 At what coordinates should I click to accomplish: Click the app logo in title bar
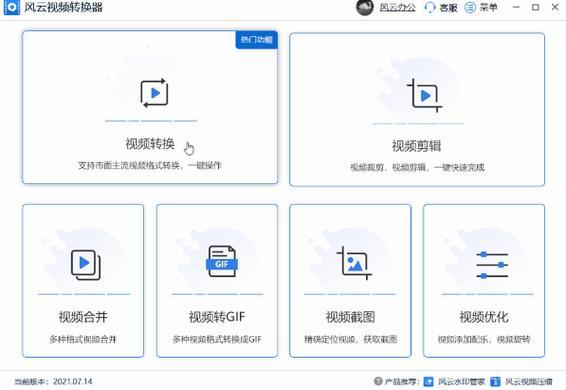coord(12,7)
